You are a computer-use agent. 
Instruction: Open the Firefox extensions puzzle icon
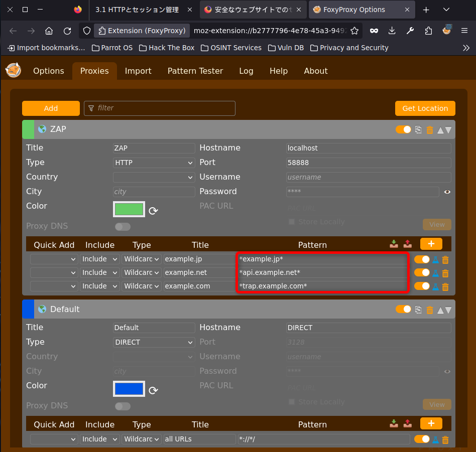[x=428, y=31]
